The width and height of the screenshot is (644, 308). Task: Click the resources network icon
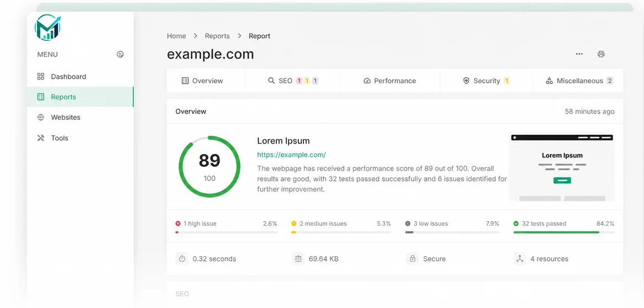[520, 259]
